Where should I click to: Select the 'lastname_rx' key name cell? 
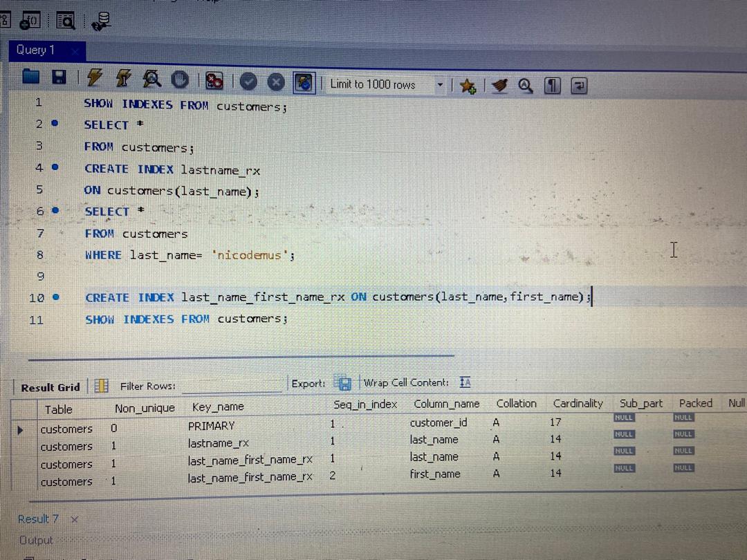tap(218, 443)
